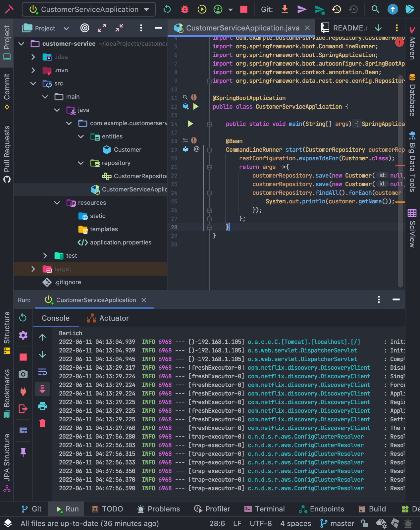Rerun application using toolbar reload icon

(x=167, y=9)
